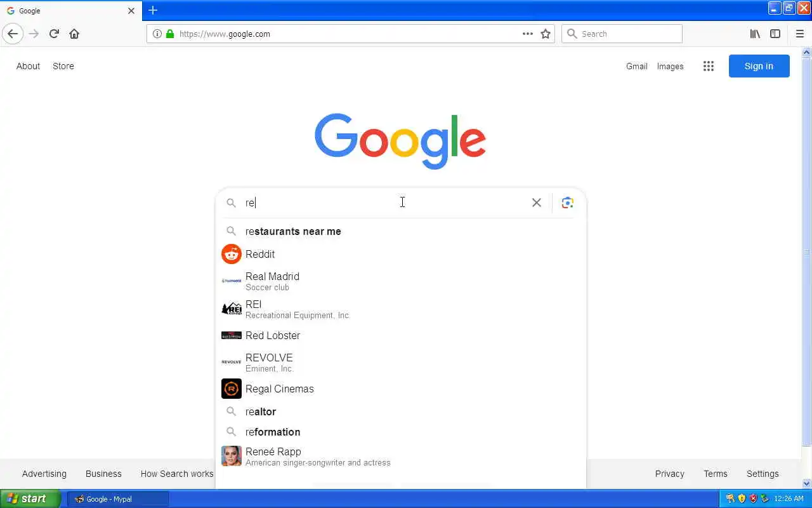Select the Regal Cinemas suggestion text
Image resolution: width=812 pixels, height=508 pixels.
pos(280,389)
